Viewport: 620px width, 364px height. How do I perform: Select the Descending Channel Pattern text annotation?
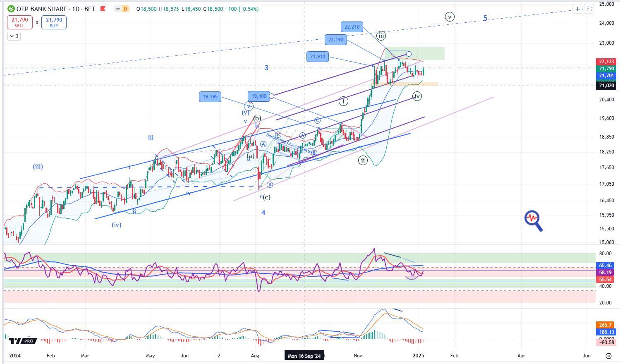(x=290, y=143)
